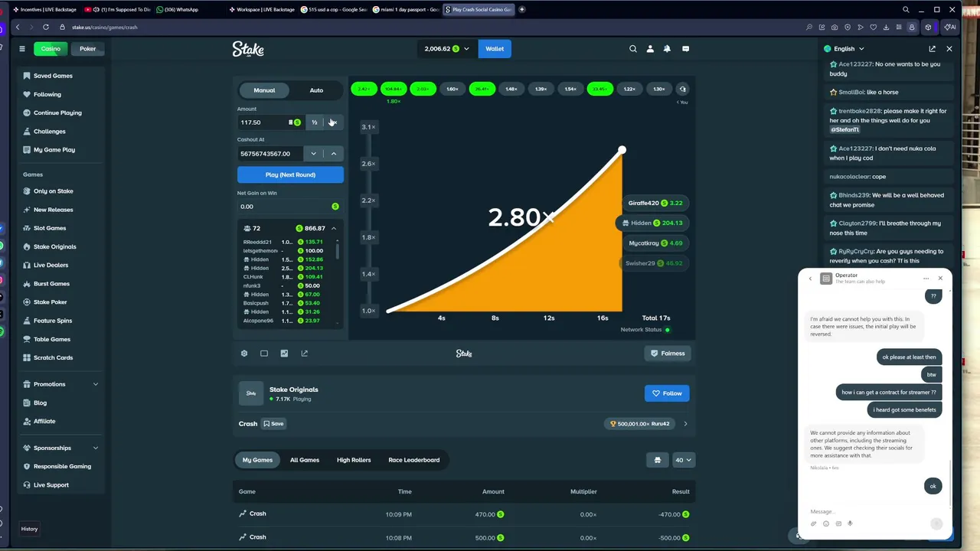Open the chat language English dropdown

[x=844, y=49]
